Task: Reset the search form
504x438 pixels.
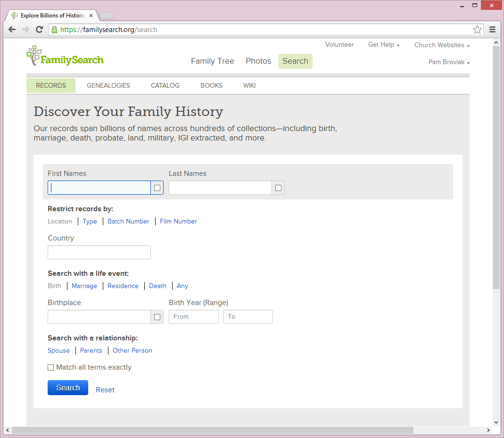Action: (x=105, y=390)
